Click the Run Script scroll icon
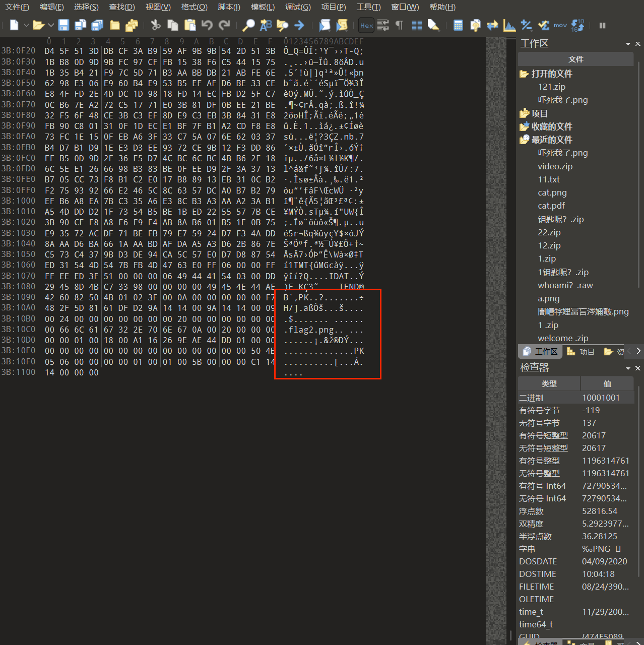 point(325,25)
